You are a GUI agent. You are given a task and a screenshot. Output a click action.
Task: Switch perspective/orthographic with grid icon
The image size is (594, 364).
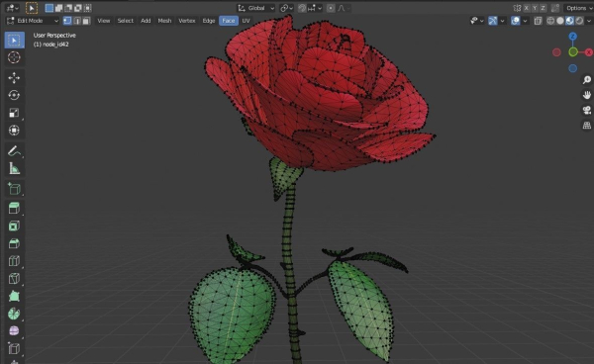pyautogui.click(x=587, y=126)
